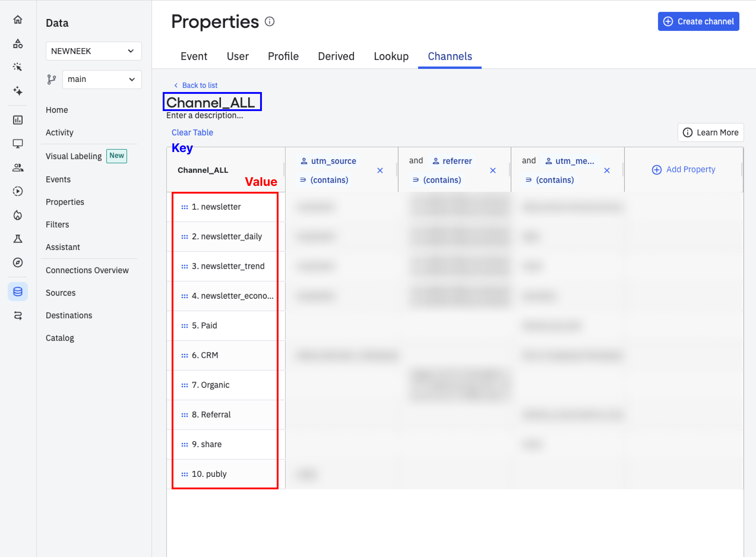This screenshot has width=756, height=557.
Task: Grab drag handle of 5. Paid row
Action: click(x=184, y=326)
